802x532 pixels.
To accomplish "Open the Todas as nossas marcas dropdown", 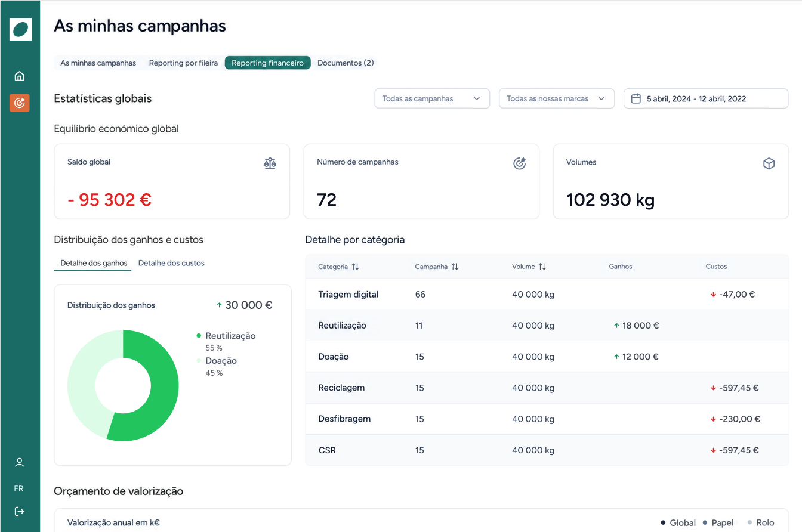I will [x=557, y=98].
